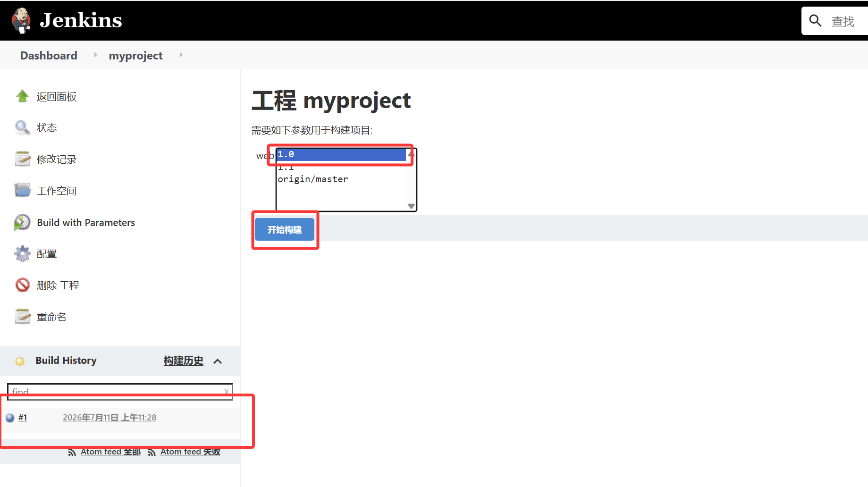Image resolution: width=868 pixels, height=487 pixels.
Task: Expand the arrow after myproject breadcrumb
Action: click(x=181, y=55)
